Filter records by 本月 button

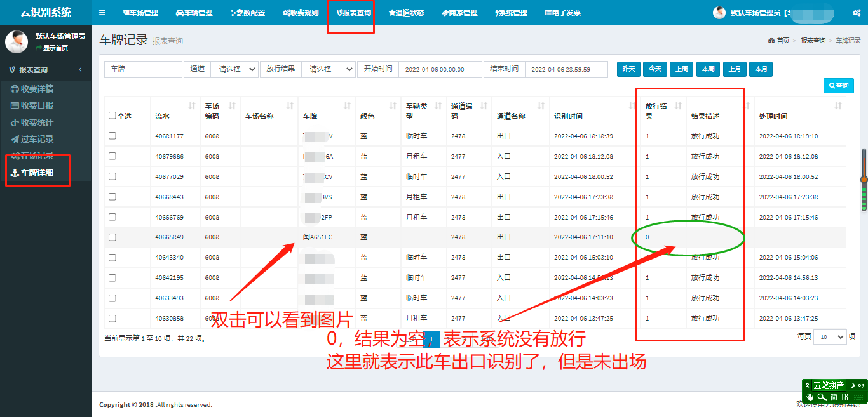[761, 69]
